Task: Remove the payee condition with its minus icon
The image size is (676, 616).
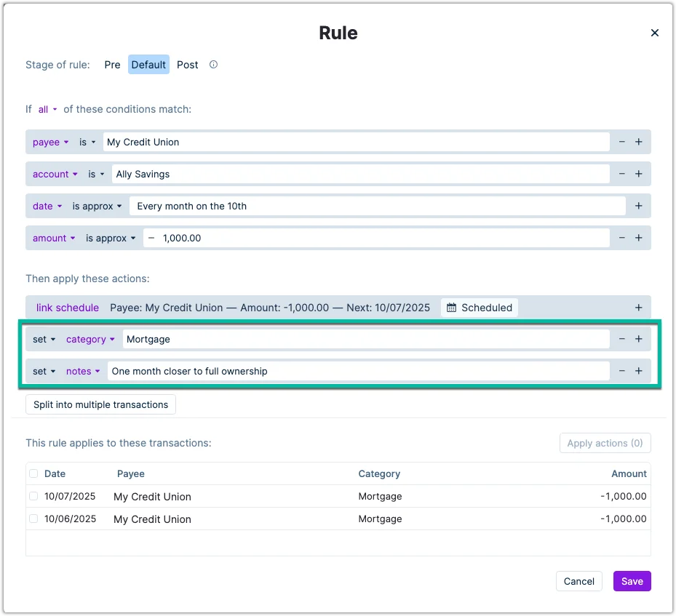Action: 622,142
